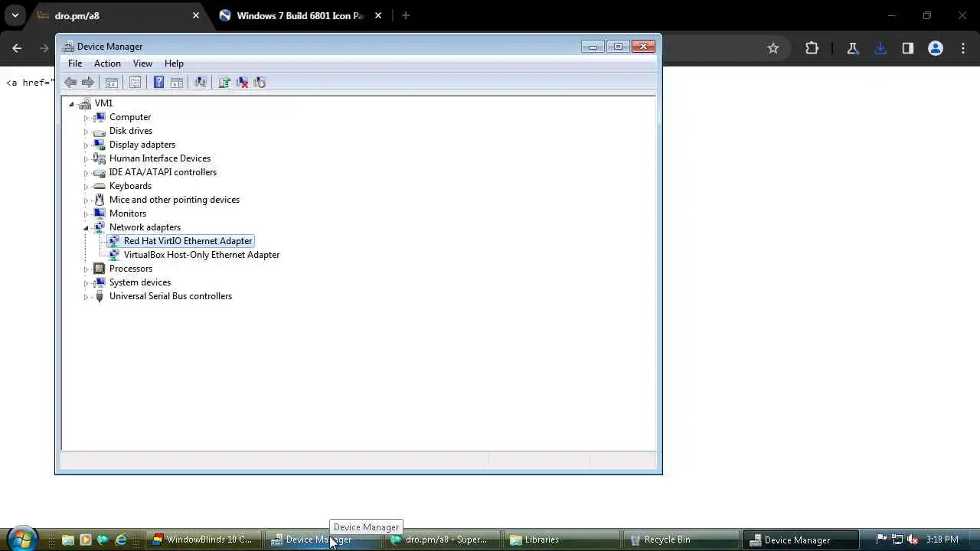The width and height of the screenshot is (980, 551).
Task: Expand the System devices category
Action: coord(86,283)
